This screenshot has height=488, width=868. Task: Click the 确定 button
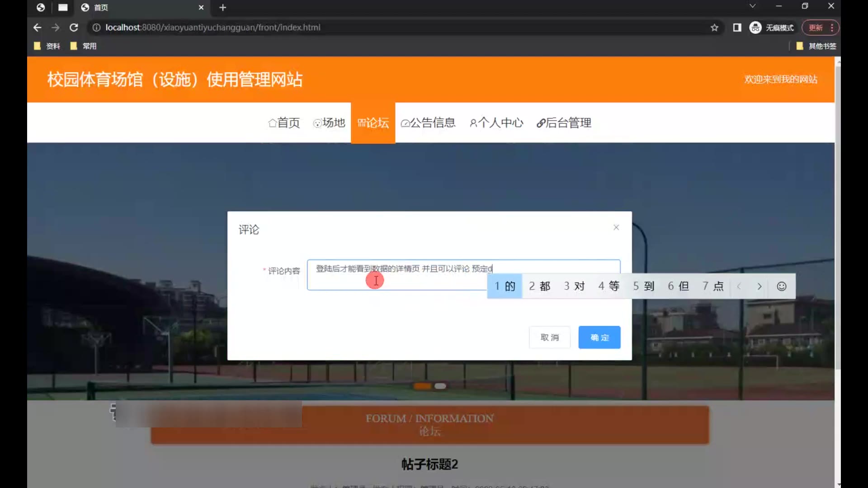(599, 337)
